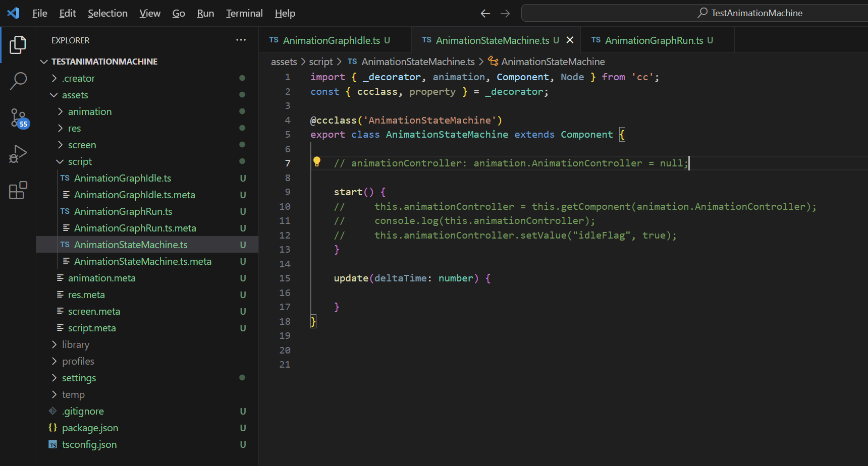The height and width of the screenshot is (466, 868).
Task: Open the Help menu
Action: 285,13
